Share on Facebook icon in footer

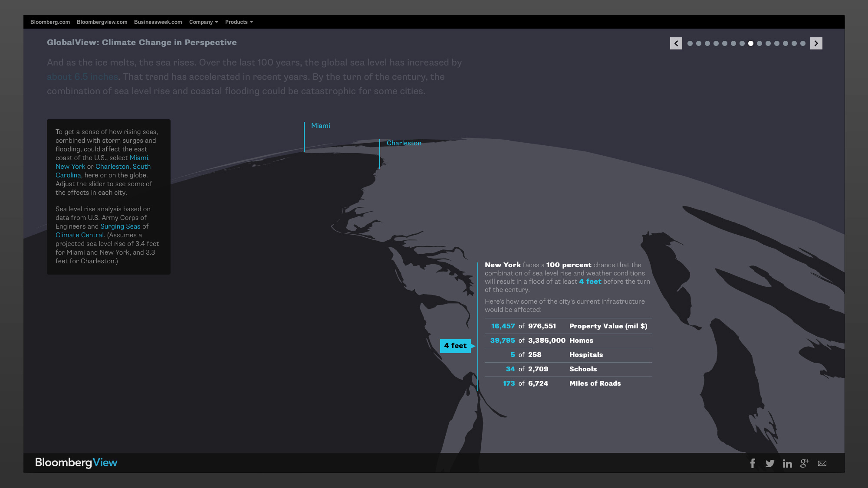753,463
